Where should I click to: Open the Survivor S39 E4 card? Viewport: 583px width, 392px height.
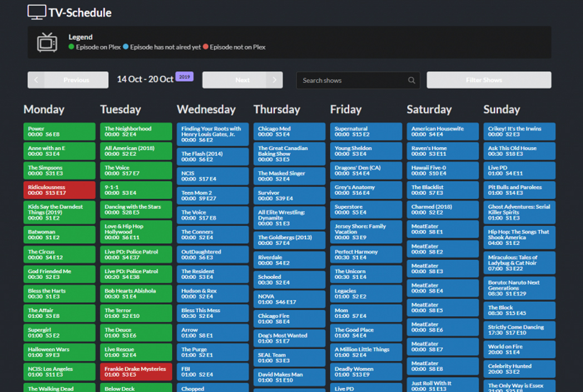(289, 195)
